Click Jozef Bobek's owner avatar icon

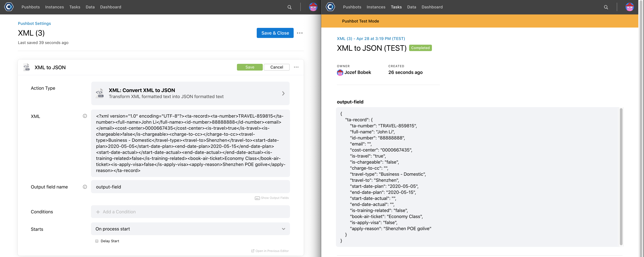(x=340, y=73)
